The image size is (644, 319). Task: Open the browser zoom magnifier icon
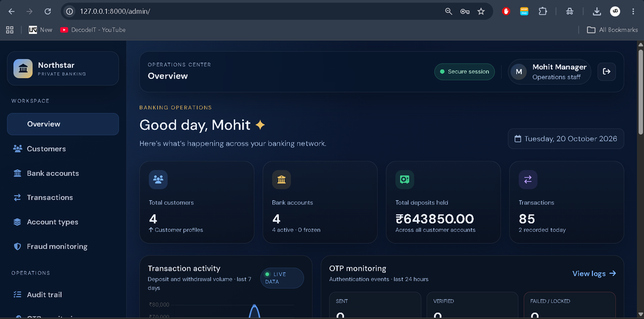448,11
